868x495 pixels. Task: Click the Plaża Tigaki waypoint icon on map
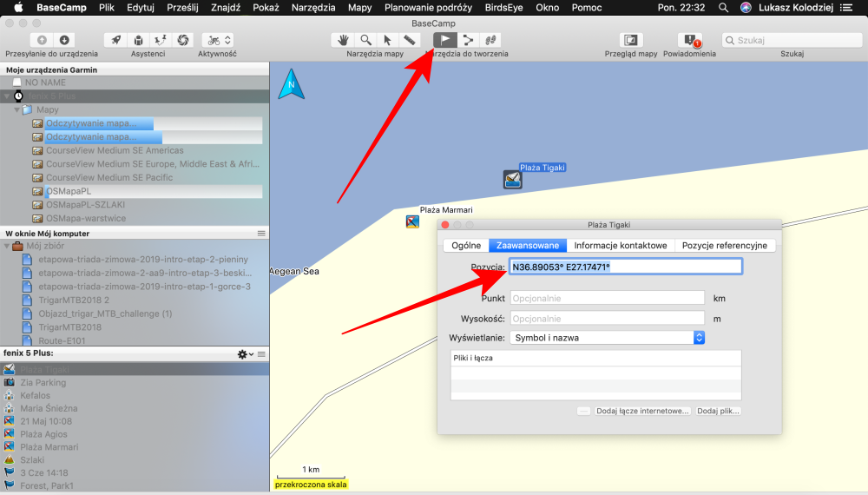pyautogui.click(x=513, y=180)
